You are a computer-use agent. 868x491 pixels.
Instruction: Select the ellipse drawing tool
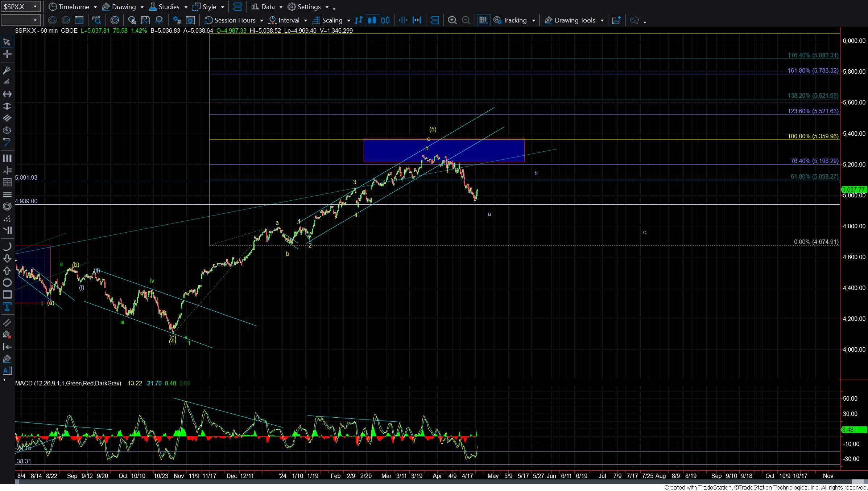click(x=7, y=283)
